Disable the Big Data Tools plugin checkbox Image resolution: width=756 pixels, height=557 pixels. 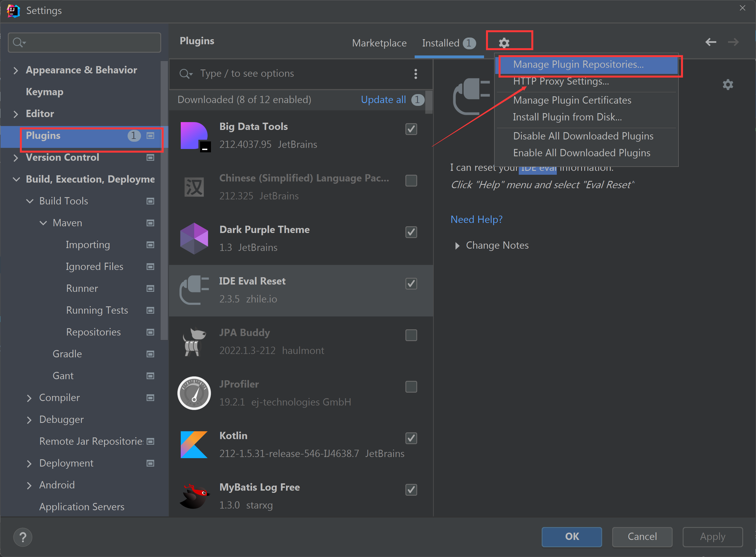(411, 129)
